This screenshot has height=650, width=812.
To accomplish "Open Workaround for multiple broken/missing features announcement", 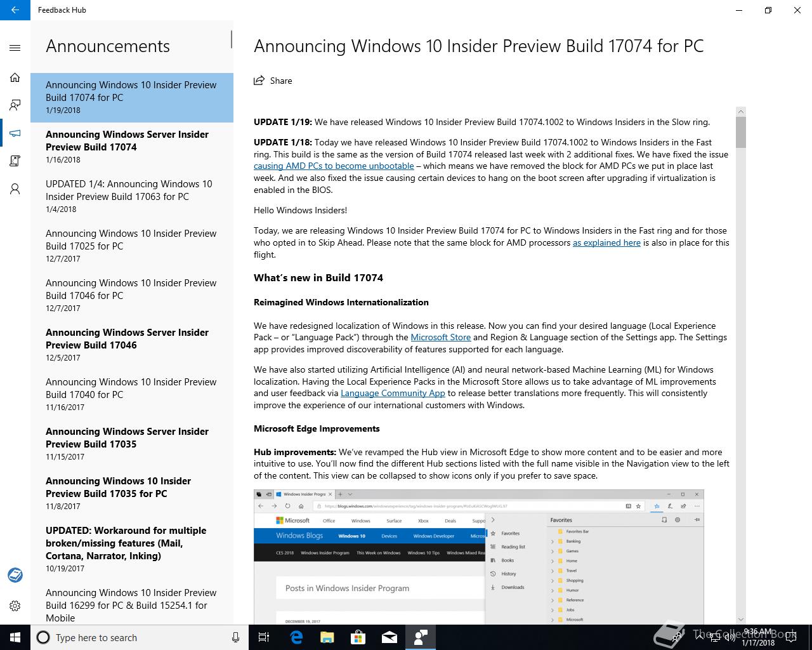I will pyautogui.click(x=132, y=549).
